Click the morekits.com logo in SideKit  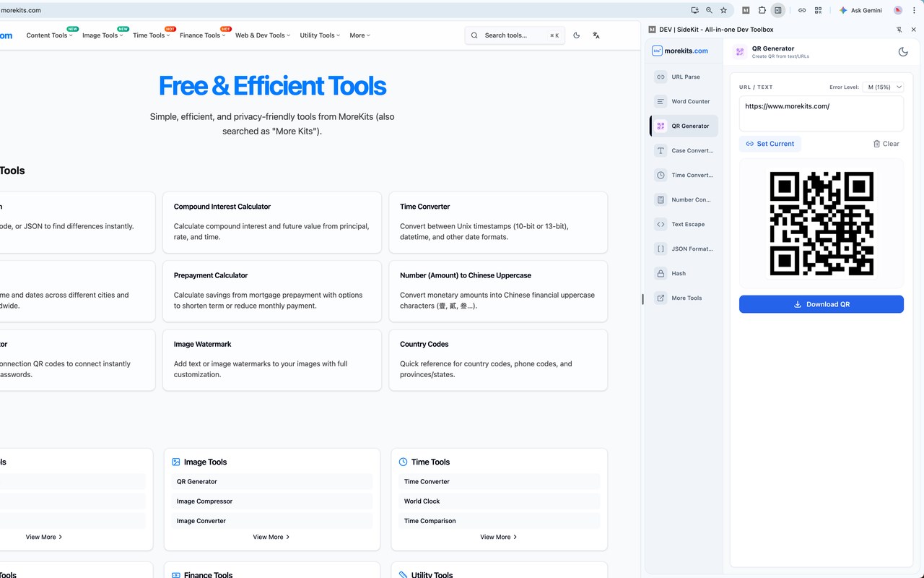click(680, 51)
